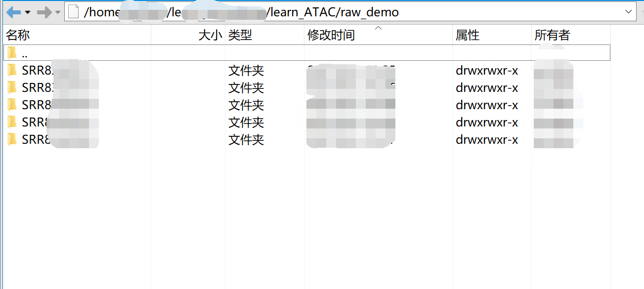Sort files by the 大小 column header
This screenshot has height=289, width=644.
coord(210,35)
